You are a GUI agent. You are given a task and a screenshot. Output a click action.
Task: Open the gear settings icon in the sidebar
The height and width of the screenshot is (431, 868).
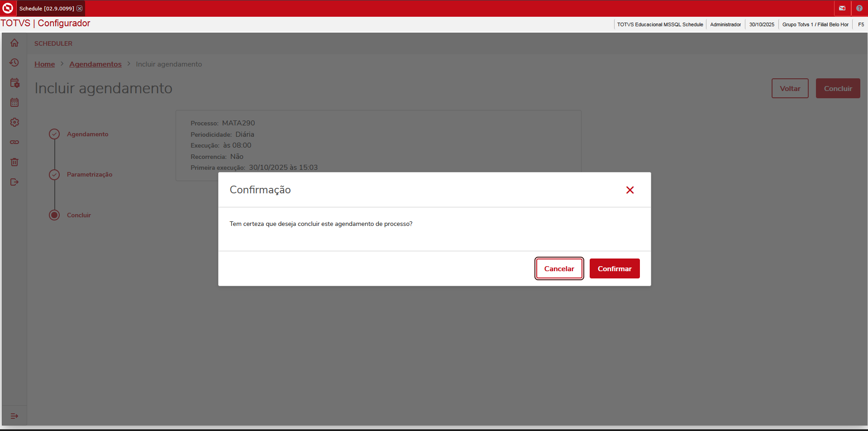14,122
